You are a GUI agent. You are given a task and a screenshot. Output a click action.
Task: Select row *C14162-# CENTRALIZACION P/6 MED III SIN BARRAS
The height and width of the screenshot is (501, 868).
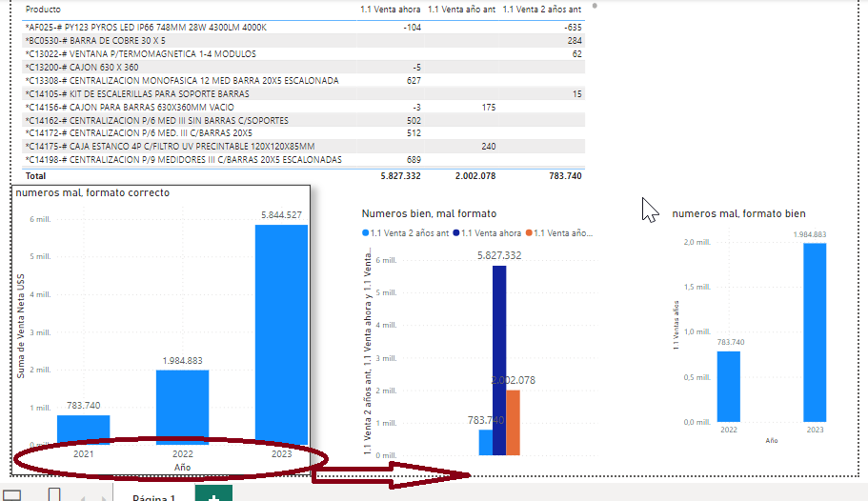(303, 120)
